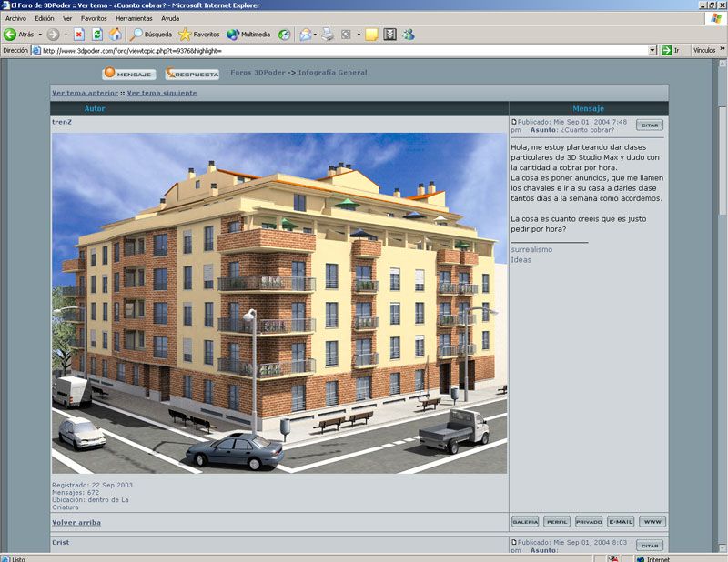
Task: Go to Ver tema anterior link
Action: tap(85, 93)
